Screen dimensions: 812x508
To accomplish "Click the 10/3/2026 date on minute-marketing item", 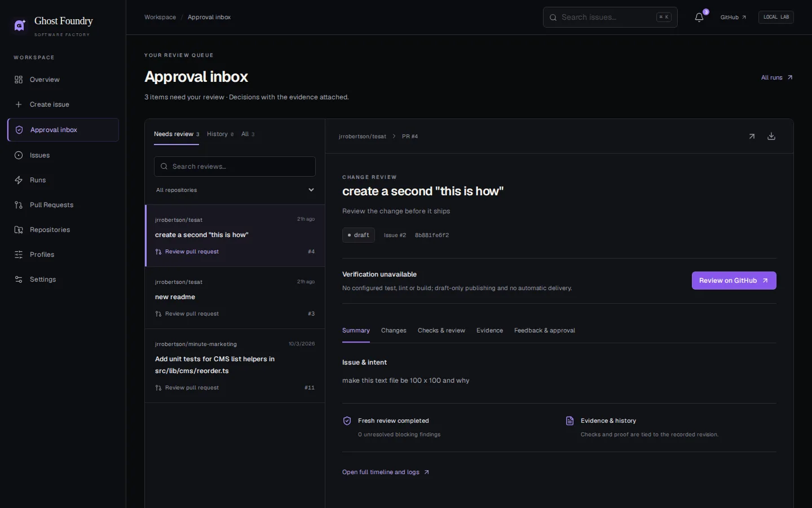I will coord(302,344).
